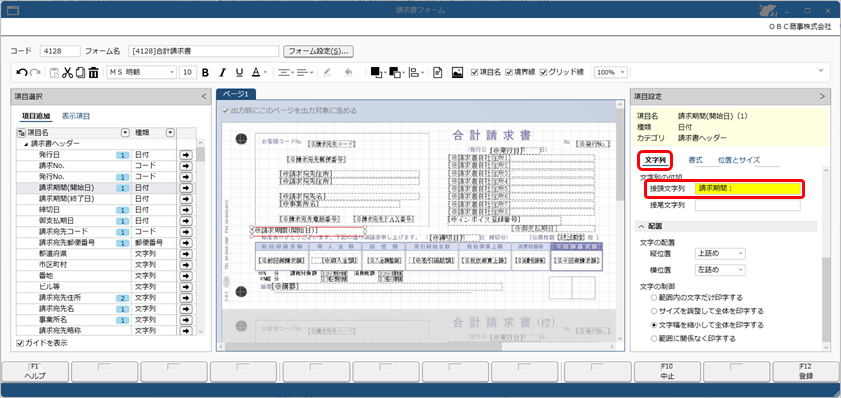
Task: Toggle the 境界線 checkbox
Action: (x=508, y=72)
